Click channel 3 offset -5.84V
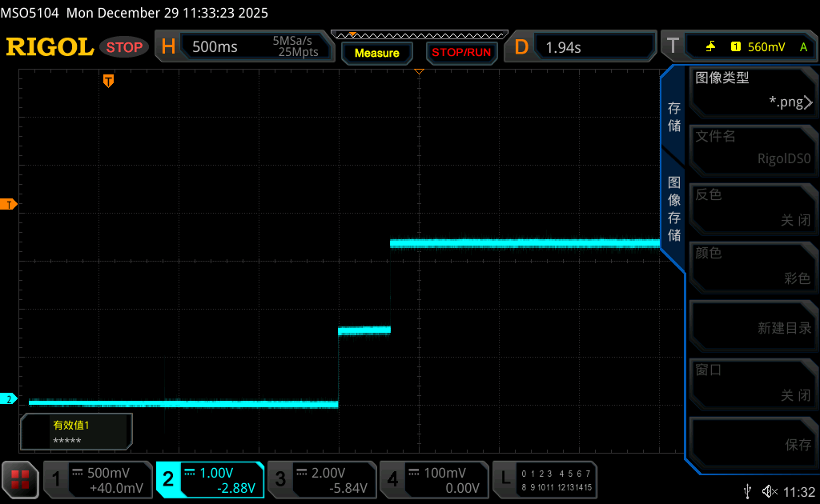 tap(348, 488)
